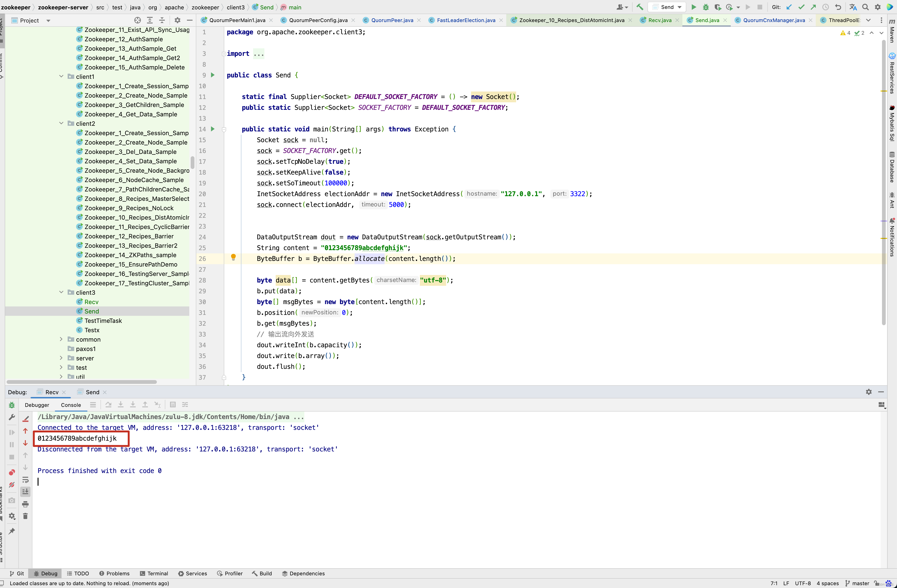Switch to the Console tab in debugger
The width and height of the screenshot is (897, 588).
pyautogui.click(x=70, y=404)
